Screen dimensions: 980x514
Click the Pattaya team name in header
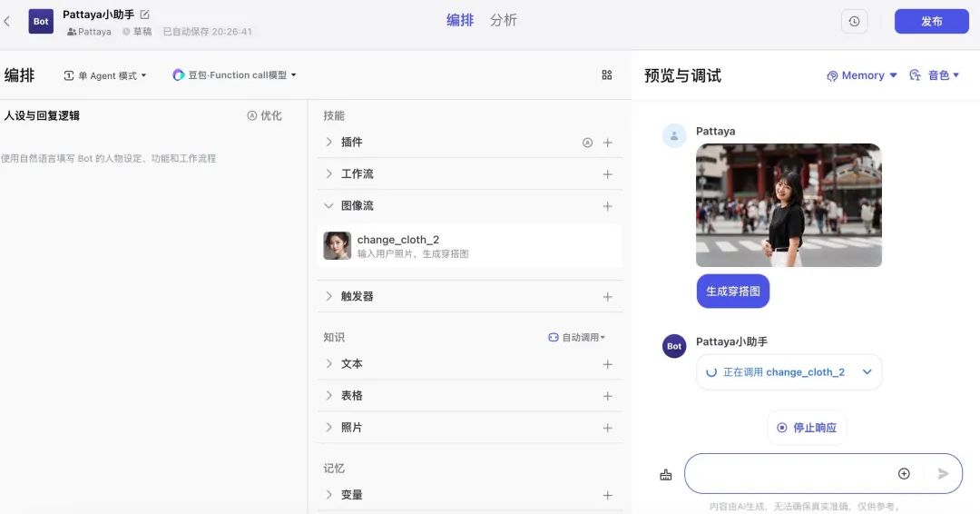tap(89, 32)
